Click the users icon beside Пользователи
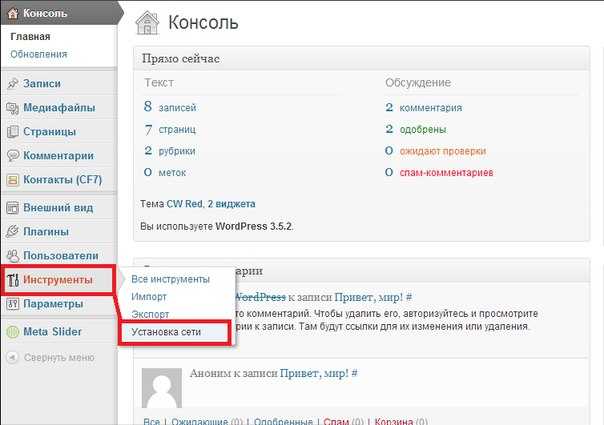Screen dimensions: 604x425 click(x=13, y=256)
